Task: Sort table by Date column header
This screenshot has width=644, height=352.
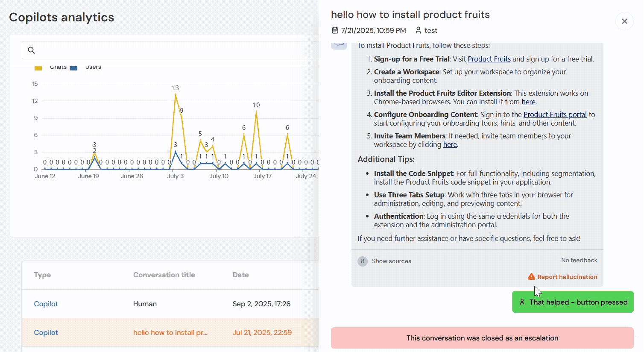Action: (240, 275)
